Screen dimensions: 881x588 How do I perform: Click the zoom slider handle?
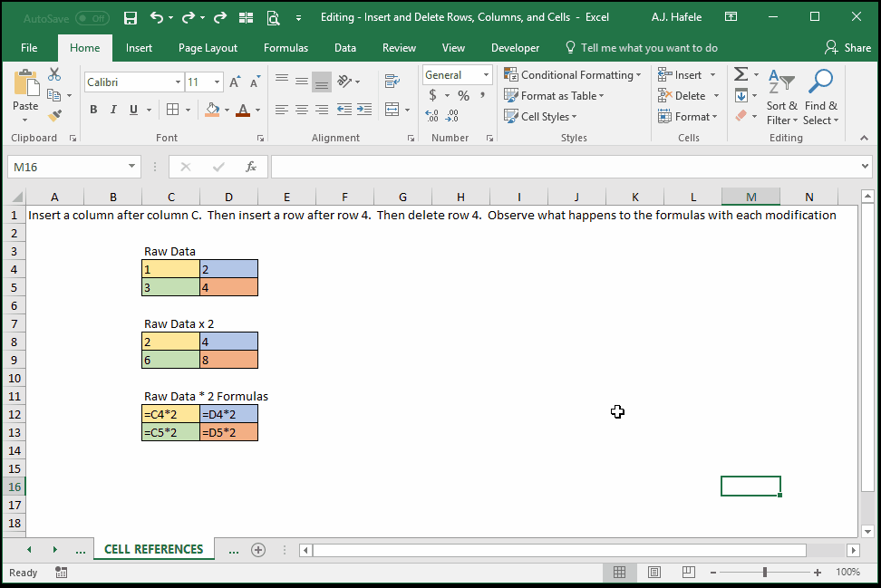(x=765, y=572)
